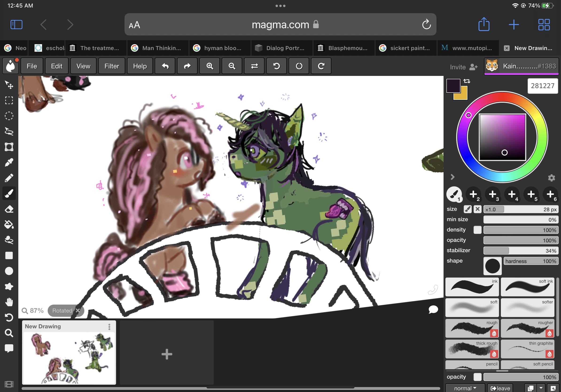Toggle layer opacity lock checkbox
Image resolution: width=561 pixels, height=392 pixels.
[477, 377]
